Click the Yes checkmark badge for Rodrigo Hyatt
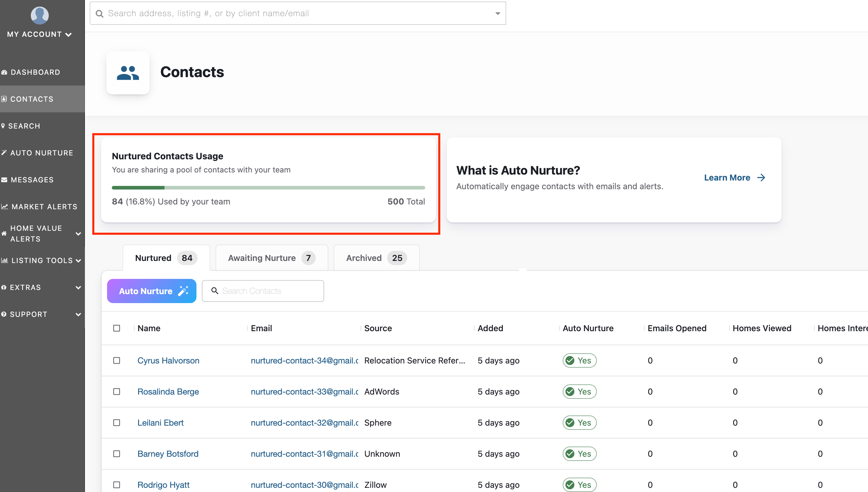The width and height of the screenshot is (868, 492). click(x=579, y=485)
